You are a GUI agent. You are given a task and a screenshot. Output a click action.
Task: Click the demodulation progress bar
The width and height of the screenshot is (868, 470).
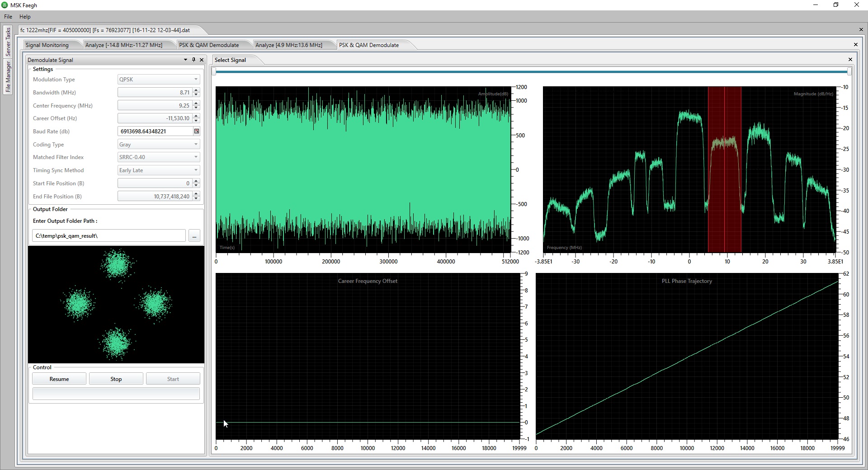[x=116, y=394]
